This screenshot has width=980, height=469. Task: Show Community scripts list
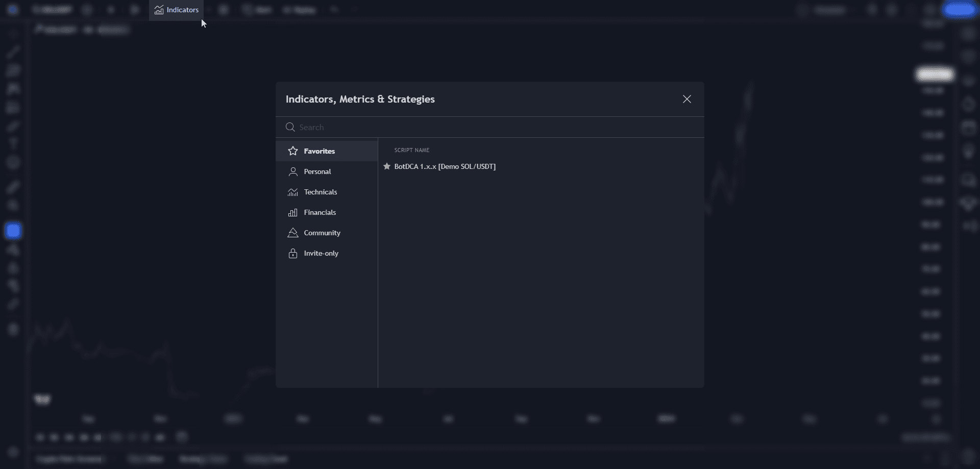point(322,233)
